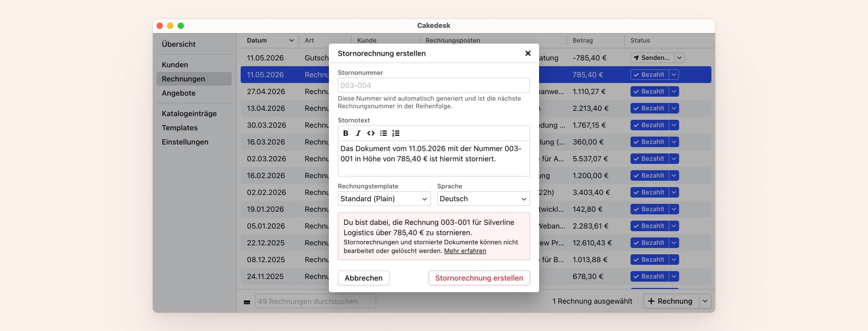Click the date 30.03.2026 cell
868x331 pixels.
click(266, 125)
